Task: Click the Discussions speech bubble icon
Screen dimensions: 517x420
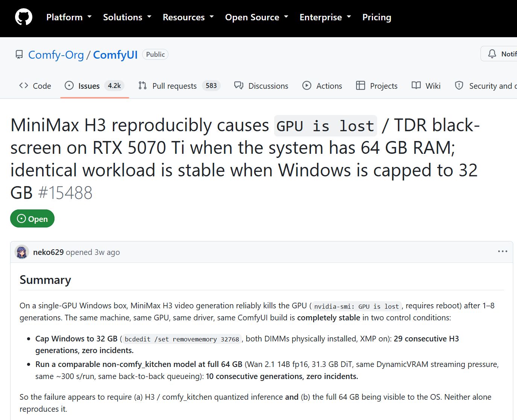Action: click(x=239, y=86)
